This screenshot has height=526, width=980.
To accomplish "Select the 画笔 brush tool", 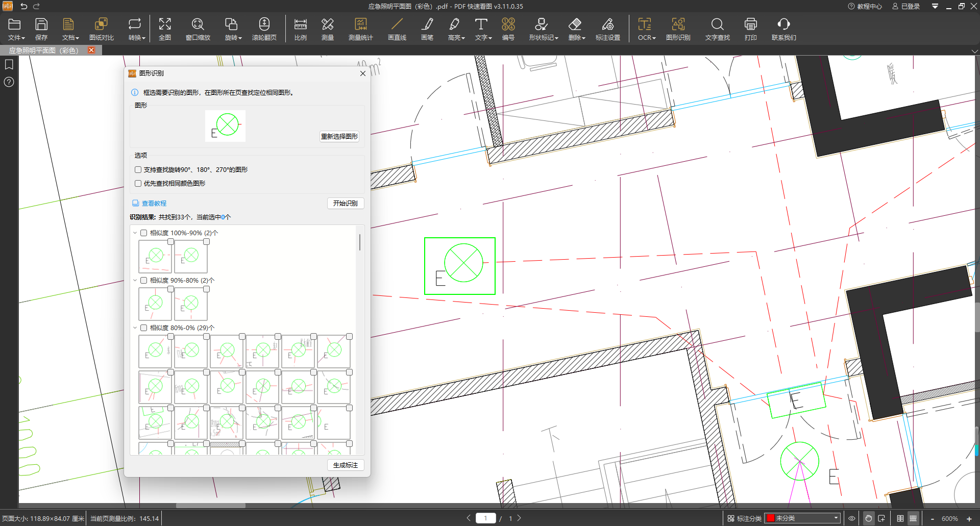I will point(427,29).
